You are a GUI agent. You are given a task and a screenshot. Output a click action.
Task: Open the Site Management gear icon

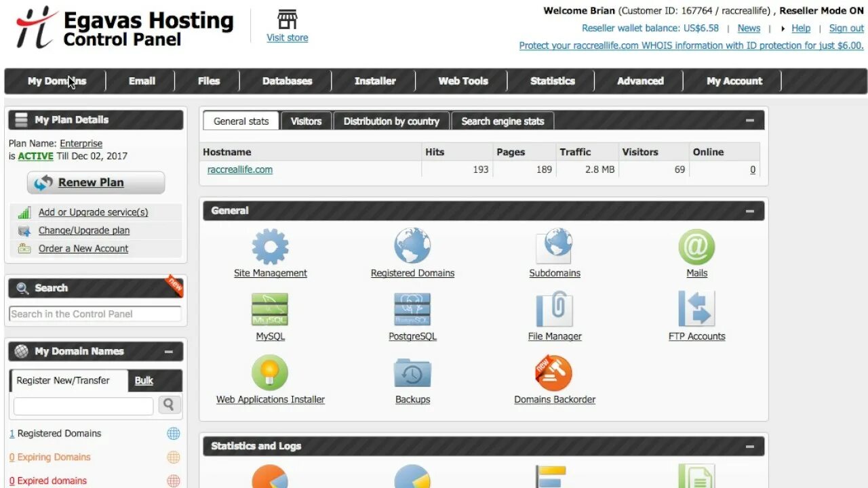click(270, 246)
